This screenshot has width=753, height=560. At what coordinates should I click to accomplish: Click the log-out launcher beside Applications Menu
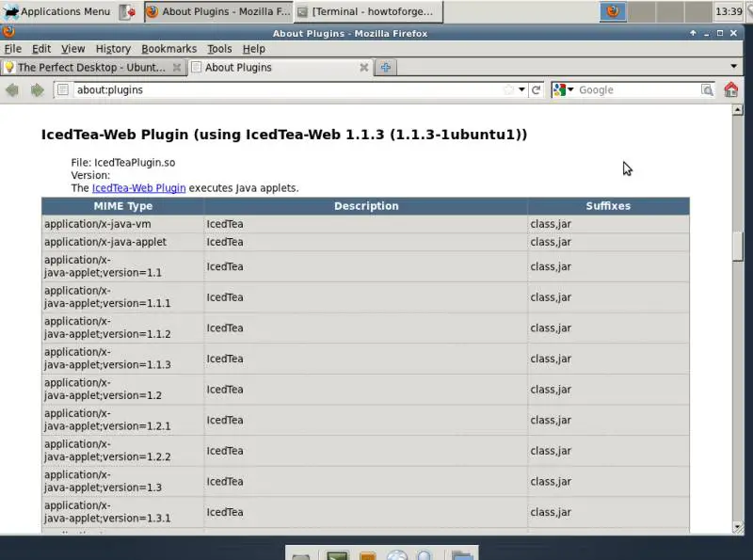pos(127,11)
